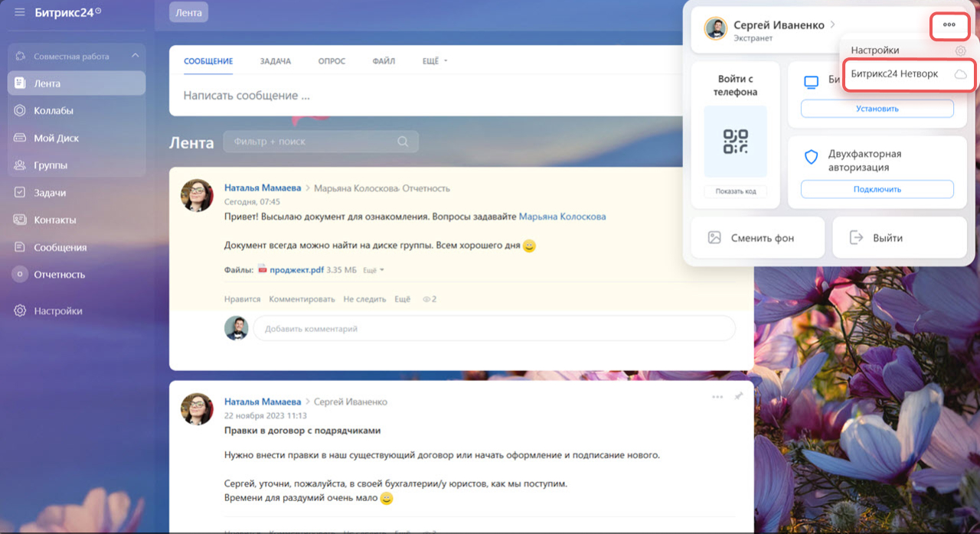Click Установить to install the desktop app

point(877,109)
